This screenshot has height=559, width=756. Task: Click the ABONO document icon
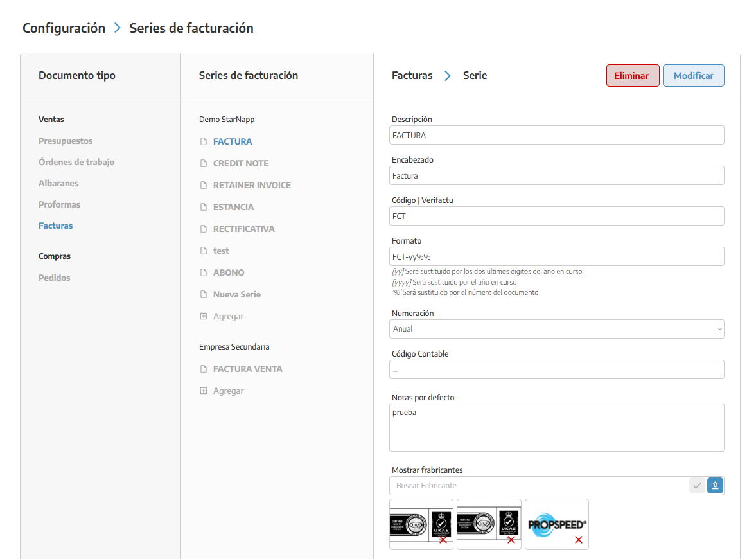[204, 272]
